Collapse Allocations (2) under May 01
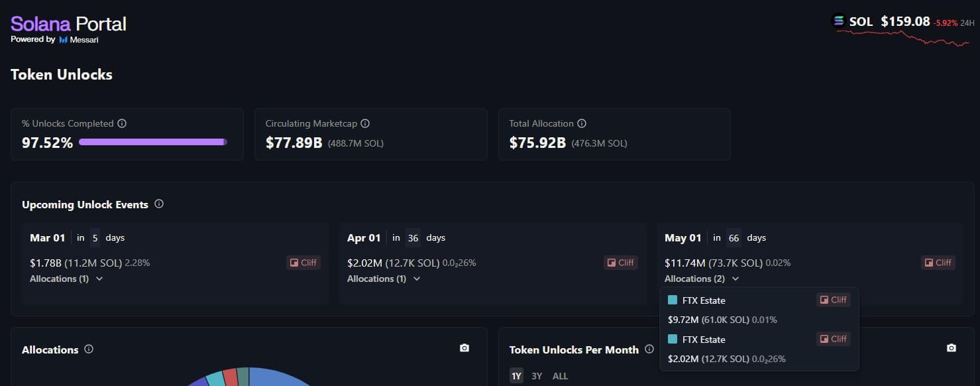 [x=701, y=279]
